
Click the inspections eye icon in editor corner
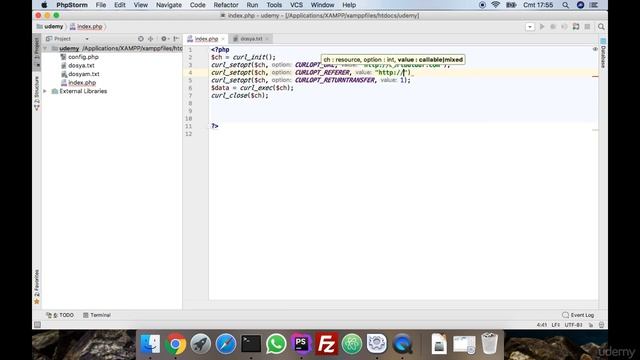tap(595, 49)
